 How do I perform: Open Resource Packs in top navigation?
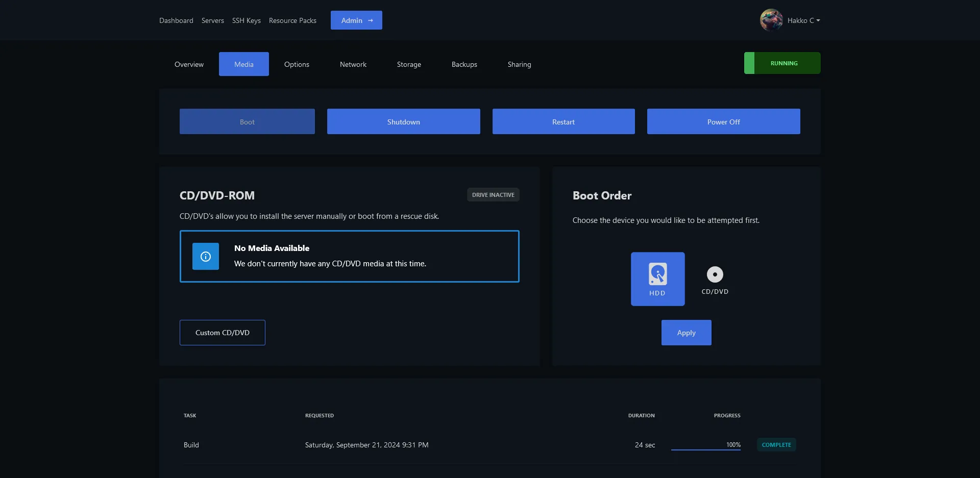pyautogui.click(x=292, y=20)
